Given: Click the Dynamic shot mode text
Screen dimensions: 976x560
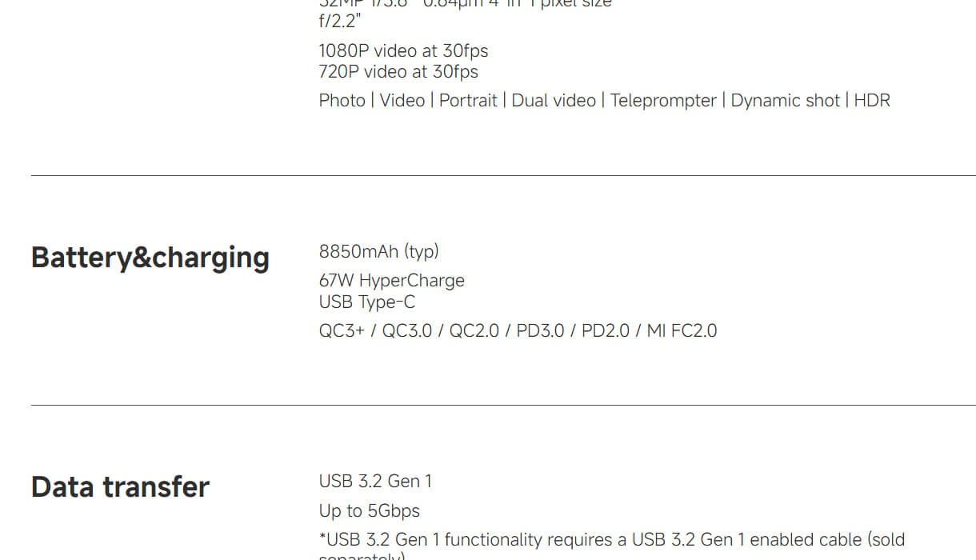Looking at the screenshot, I should click(x=785, y=100).
